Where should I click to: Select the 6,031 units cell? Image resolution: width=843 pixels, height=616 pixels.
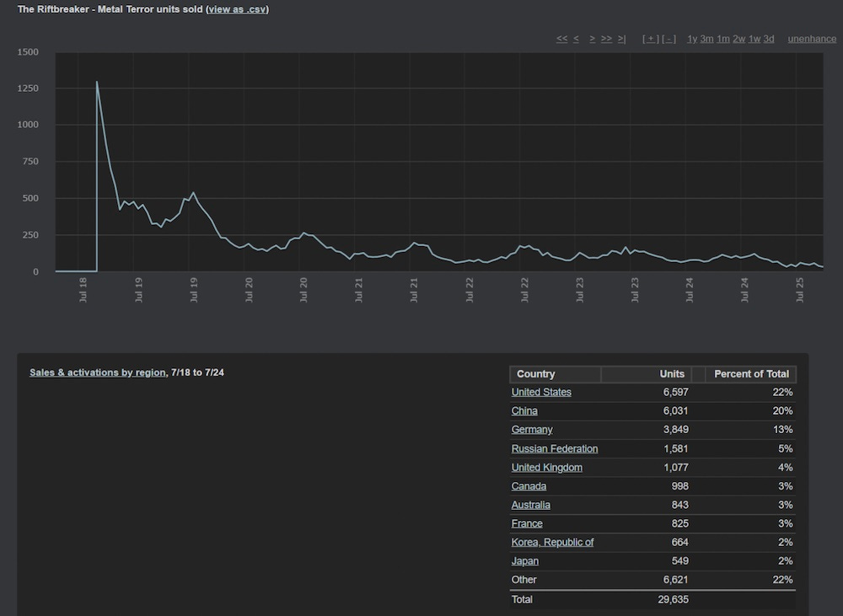pyautogui.click(x=676, y=410)
